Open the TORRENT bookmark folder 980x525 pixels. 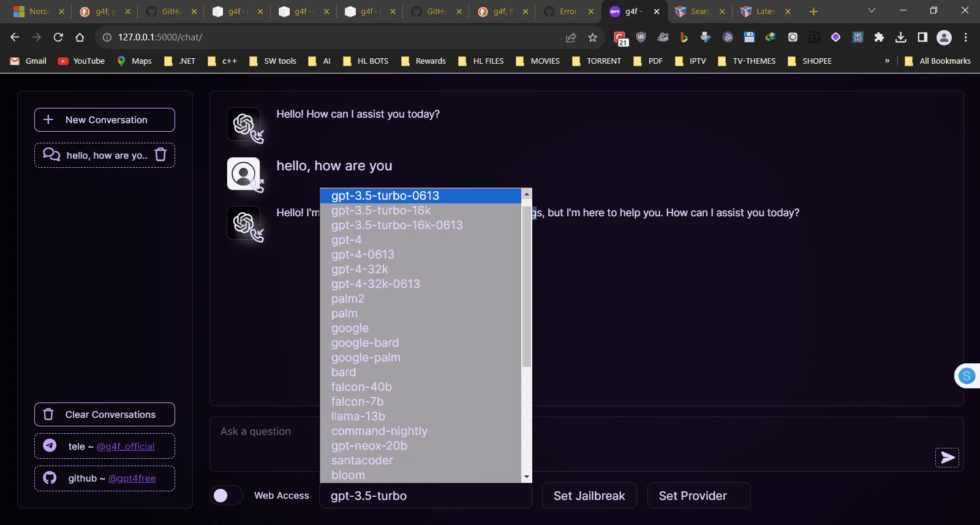coord(596,61)
